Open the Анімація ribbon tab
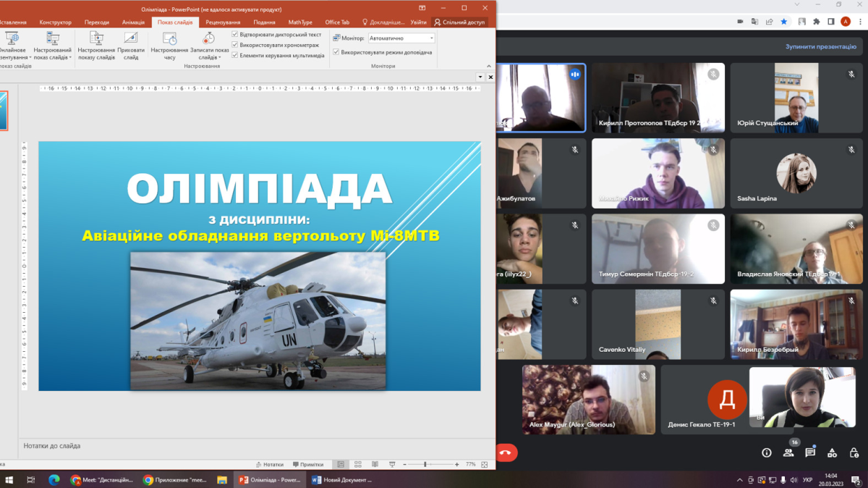The height and width of the screenshot is (488, 868). click(x=133, y=22)
